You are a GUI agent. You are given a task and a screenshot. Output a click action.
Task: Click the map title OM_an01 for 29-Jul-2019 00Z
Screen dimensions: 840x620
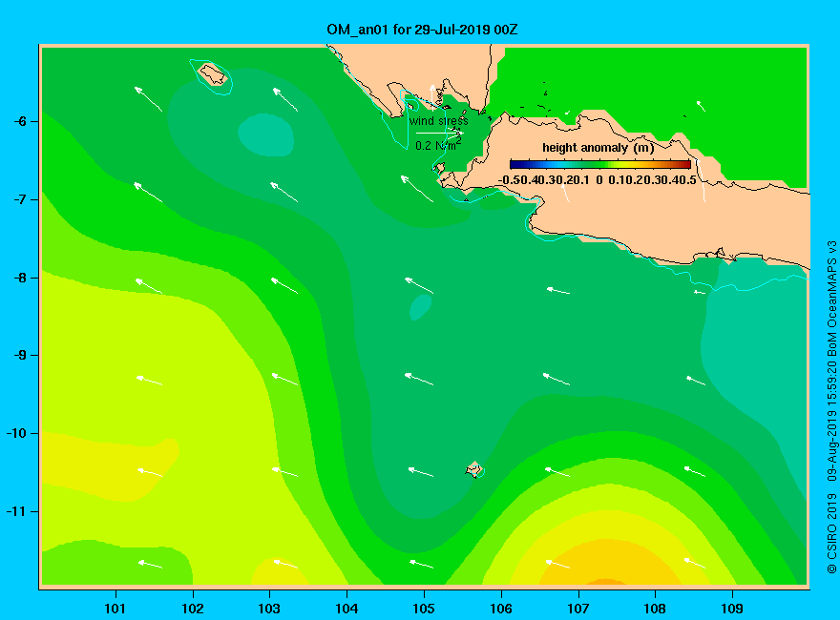422,30
